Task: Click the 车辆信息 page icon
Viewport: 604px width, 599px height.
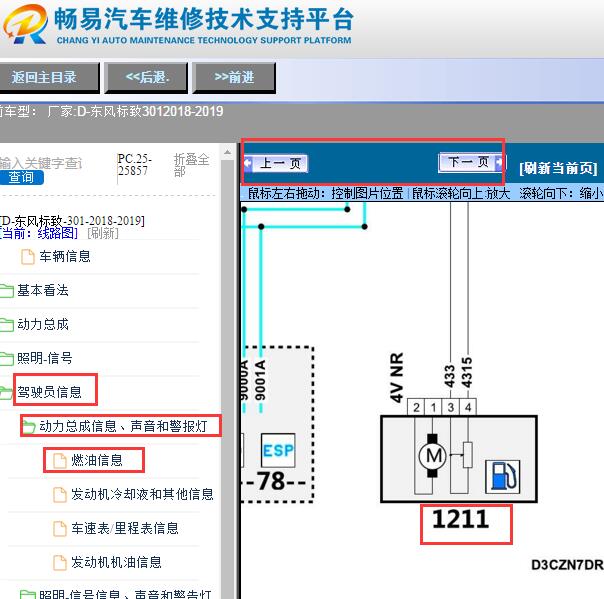Action: click(28, 257)
